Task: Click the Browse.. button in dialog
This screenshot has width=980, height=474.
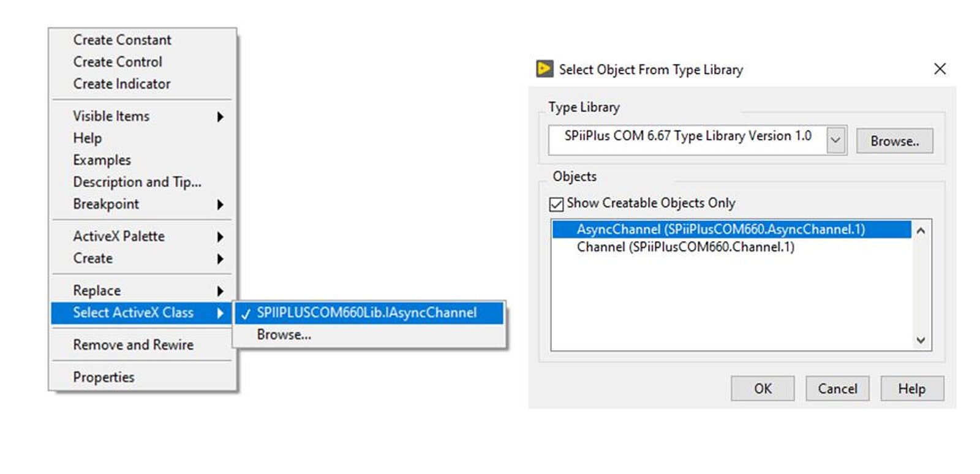Action: (x=894, y=141)
